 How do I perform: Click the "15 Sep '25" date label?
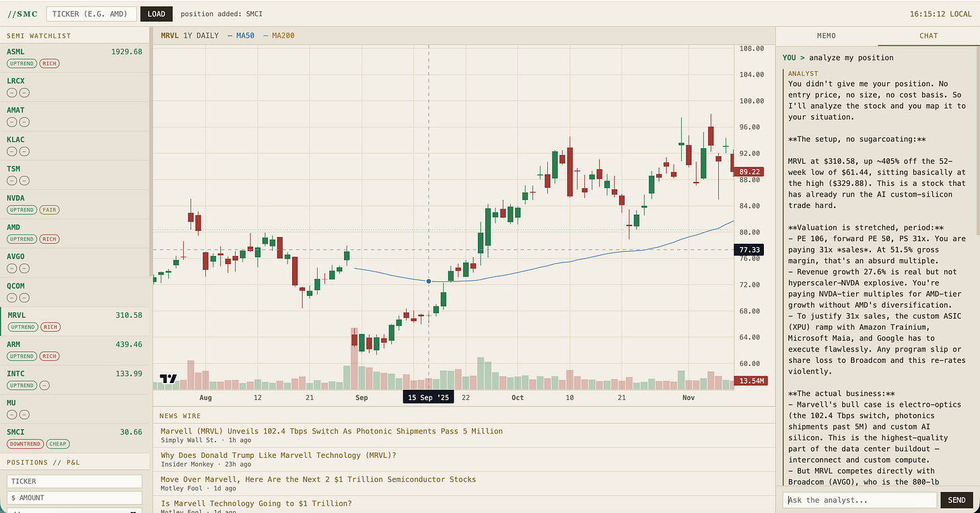click(428, 397)
